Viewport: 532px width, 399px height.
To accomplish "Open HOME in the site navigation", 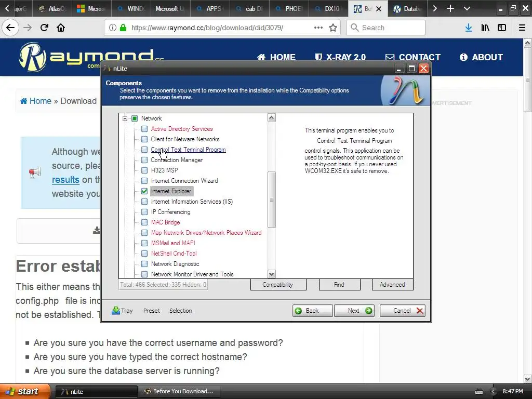I will tap(276, 57).
